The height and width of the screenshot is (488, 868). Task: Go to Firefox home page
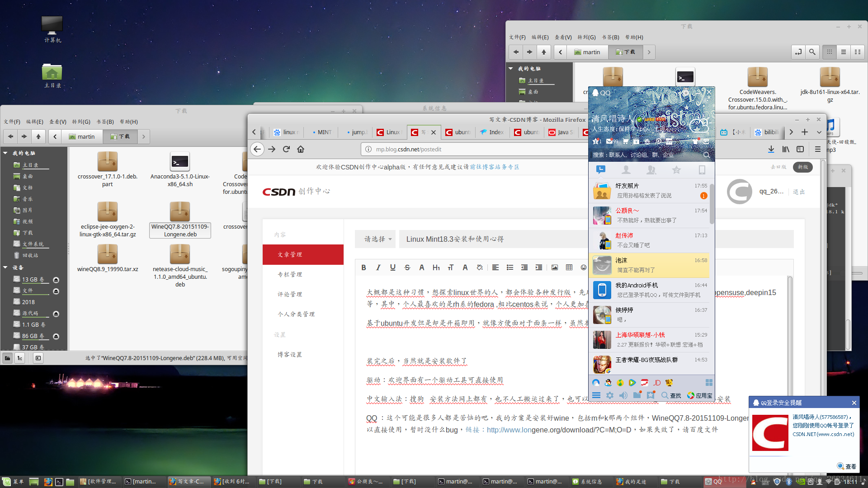click(301, 149)
